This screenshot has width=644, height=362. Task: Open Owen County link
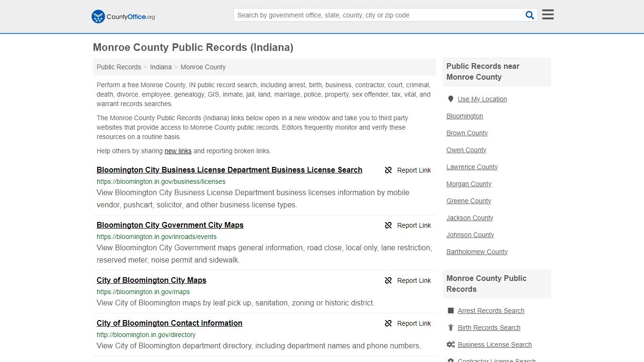coord(466,150)
